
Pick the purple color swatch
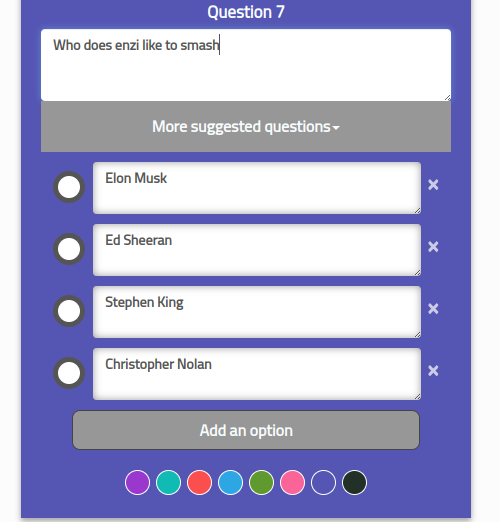[x=137, y=482]
